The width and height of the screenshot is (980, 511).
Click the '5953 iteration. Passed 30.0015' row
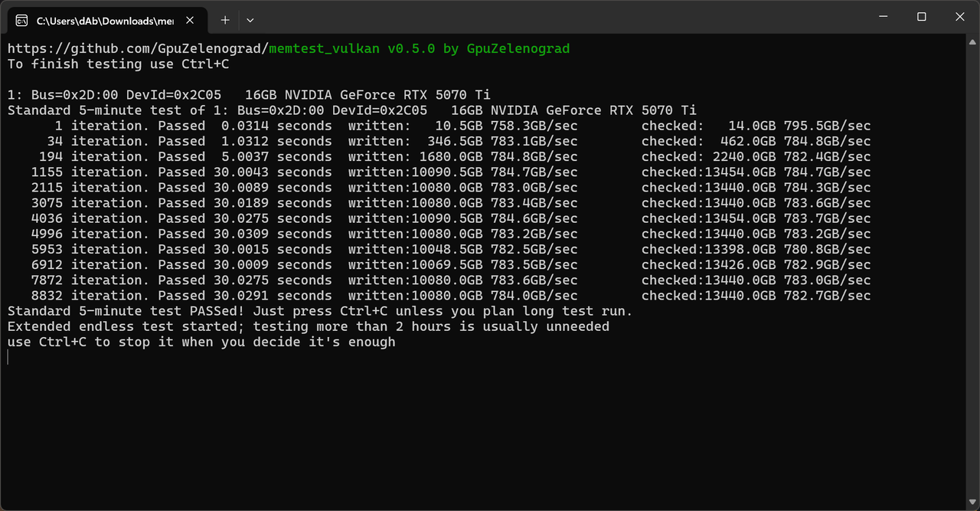pos(439,249)
